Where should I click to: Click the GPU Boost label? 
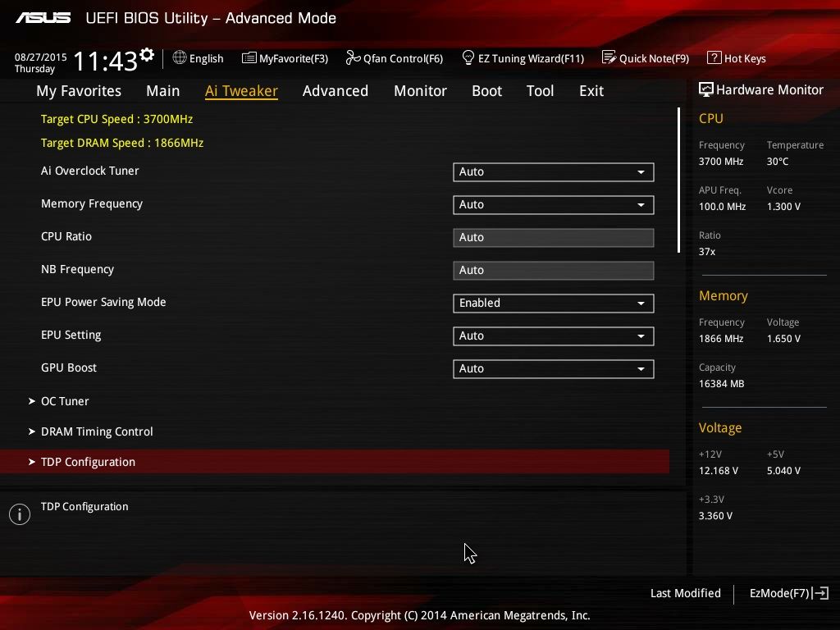pyautogui.click(x=69, y=367)
